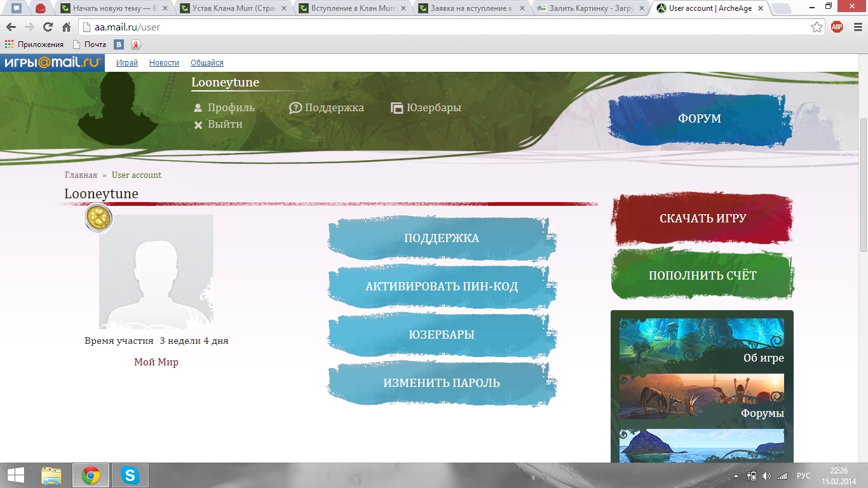Click the Looneytune username above Профиль

click(x=225, y=83)
